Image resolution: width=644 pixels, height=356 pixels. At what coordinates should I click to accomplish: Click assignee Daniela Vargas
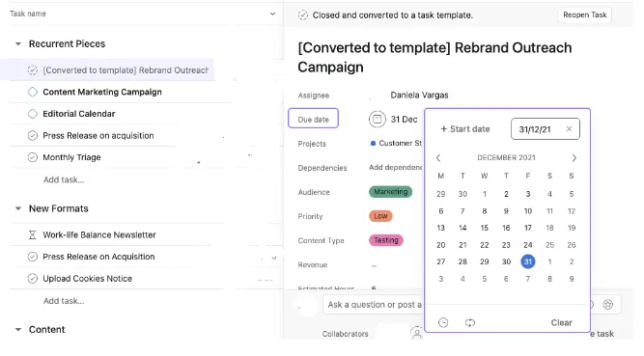pyautogui.click(x=419, y=96)
